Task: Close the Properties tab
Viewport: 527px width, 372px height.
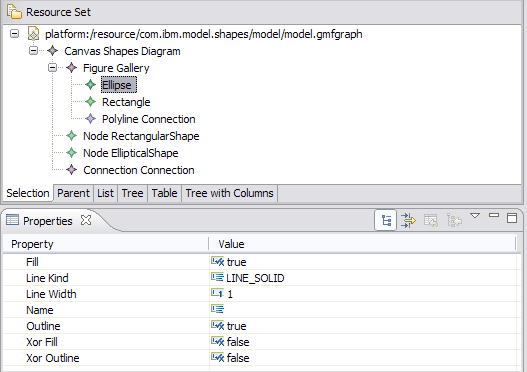Action: (x=86, y=220)
